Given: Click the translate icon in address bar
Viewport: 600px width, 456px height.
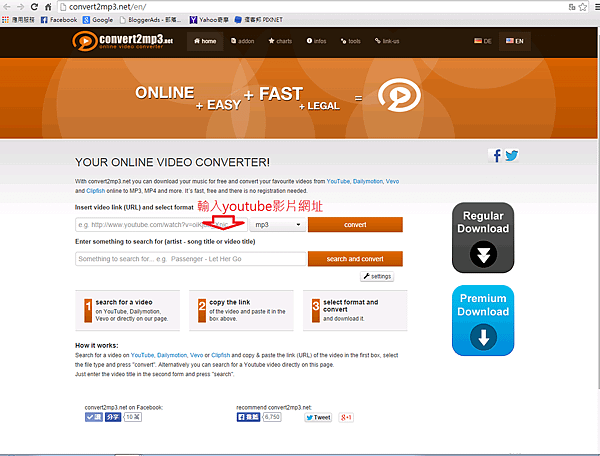Looking at the screenshot, I should coord(572,7).
